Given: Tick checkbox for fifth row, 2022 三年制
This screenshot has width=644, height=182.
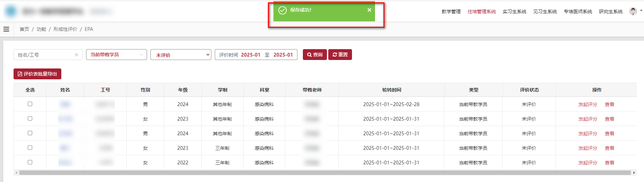Looking at the screenshot, I should pos(30,162).
